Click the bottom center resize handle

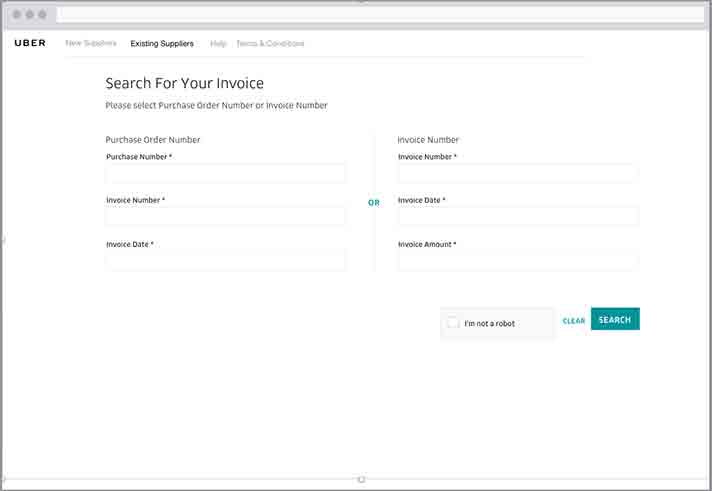(361, 479)
